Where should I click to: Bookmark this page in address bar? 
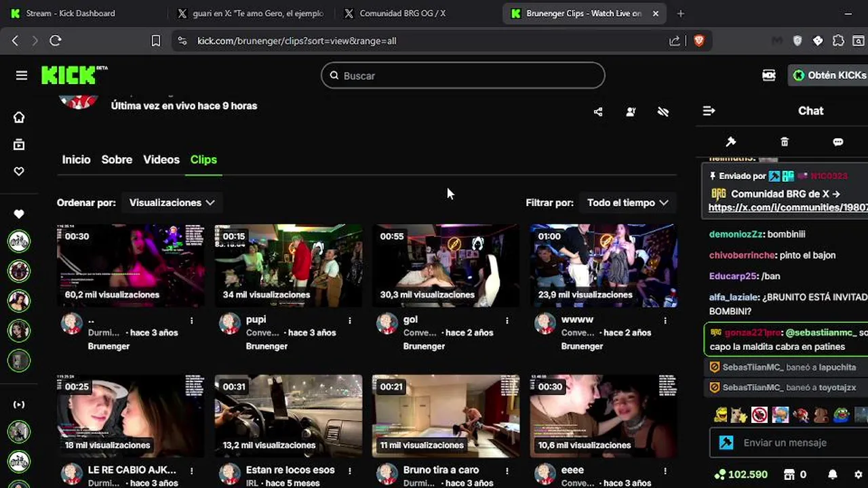coord(155,41)
